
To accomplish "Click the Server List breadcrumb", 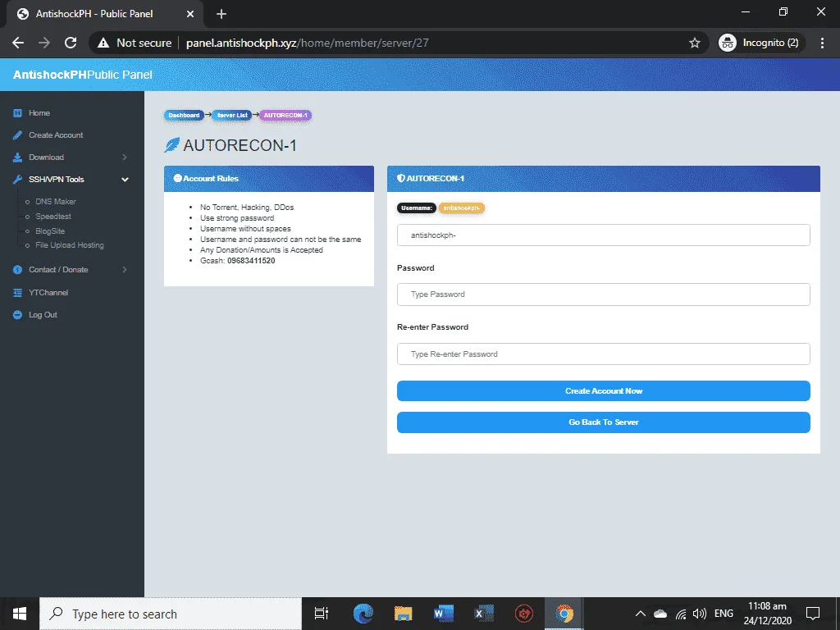I will (x=232, y=115).
